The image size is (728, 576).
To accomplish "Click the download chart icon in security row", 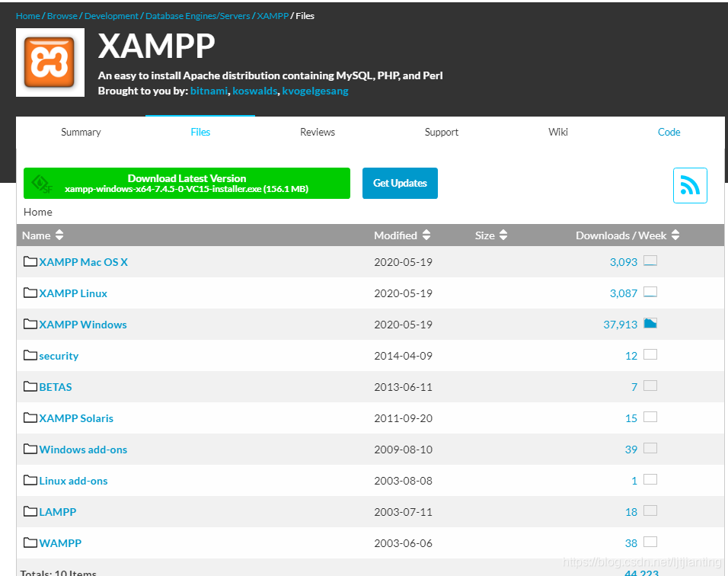I will (650, 354).
